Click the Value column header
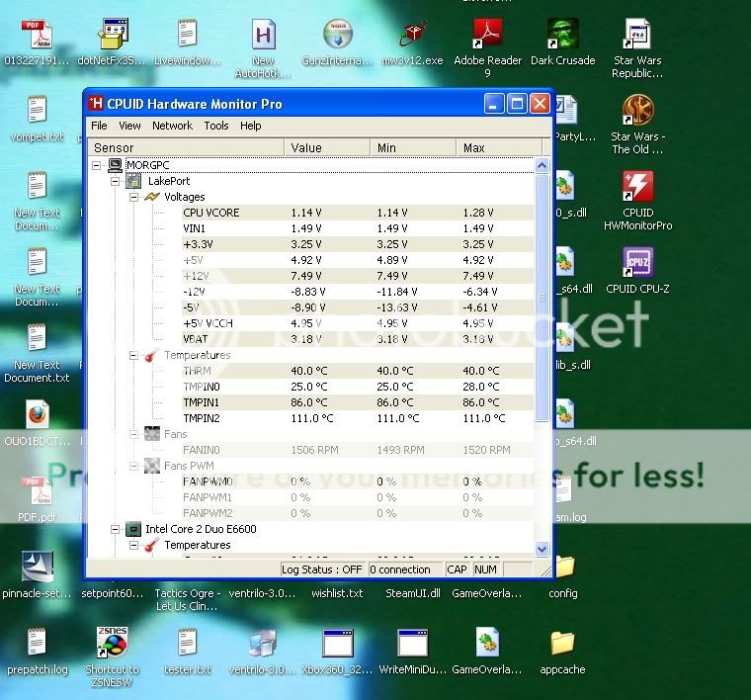Screen dimensions: 751x700 click(x=306, y=147)
